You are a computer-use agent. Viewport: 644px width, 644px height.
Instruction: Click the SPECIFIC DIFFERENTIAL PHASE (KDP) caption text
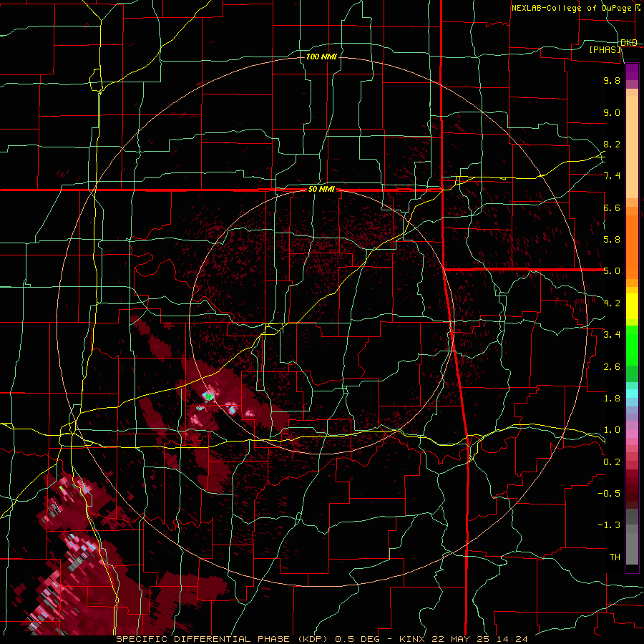coord(221,639)
